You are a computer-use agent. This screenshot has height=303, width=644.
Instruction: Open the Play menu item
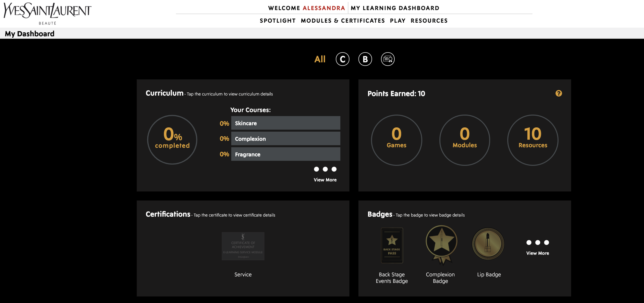coord(398,21)
